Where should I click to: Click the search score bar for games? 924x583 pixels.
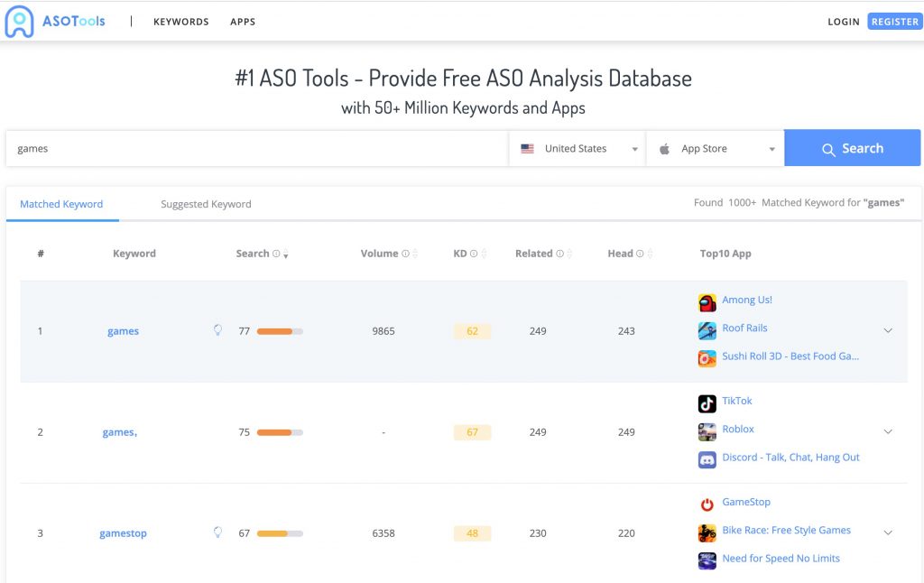pyautogui.click(x=280, y=331)
